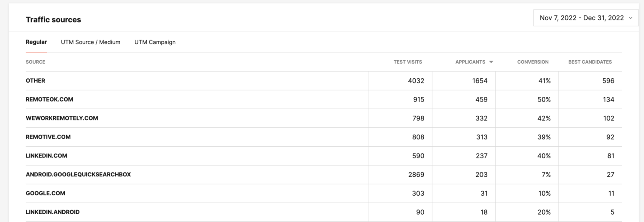Switch to the Regular tab
The width and height of the screenshot is (644, 222).
pos(36,42)
